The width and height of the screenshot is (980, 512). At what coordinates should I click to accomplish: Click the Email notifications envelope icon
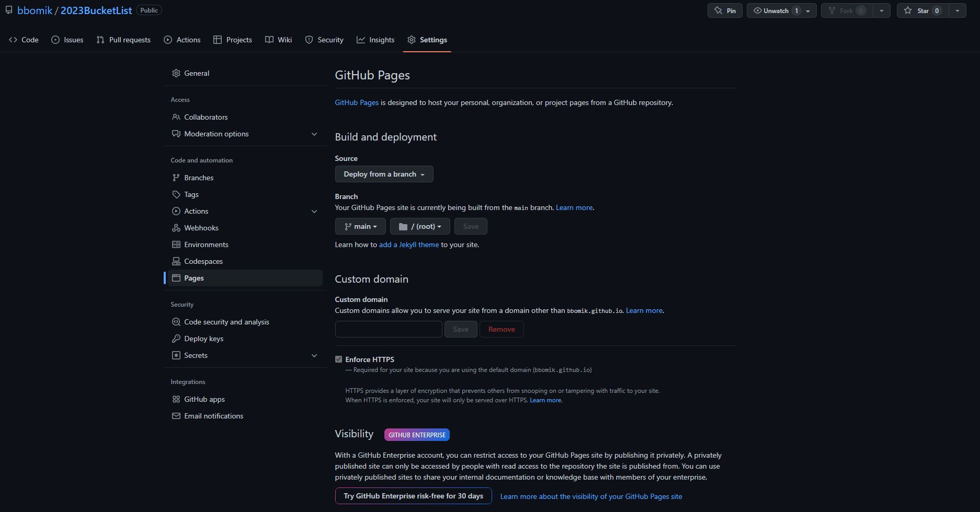click(x=176, y=416)
